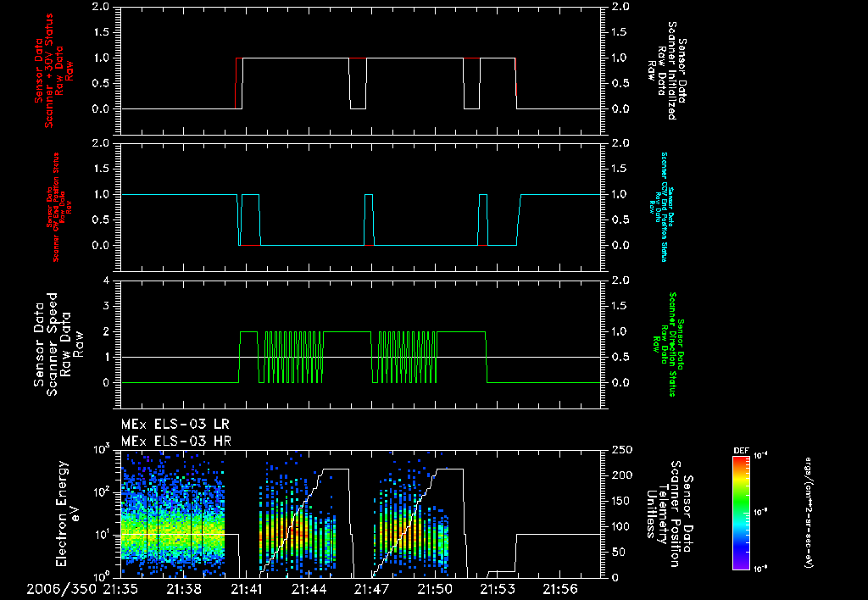868x600 pixels.
Task: Click the 200 scanner position tick
Action: point(620,475)
